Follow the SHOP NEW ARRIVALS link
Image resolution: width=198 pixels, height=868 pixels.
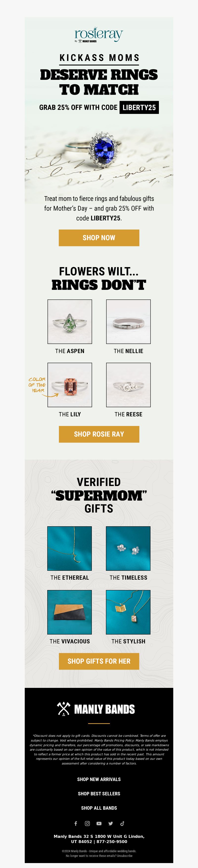pos(99,779)
